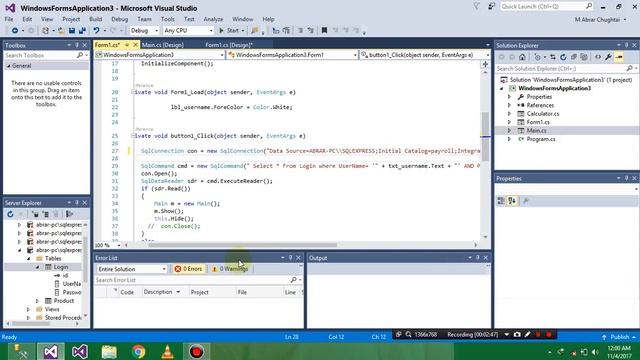Select Program.cs in Solution Explorer

point(541,139)
